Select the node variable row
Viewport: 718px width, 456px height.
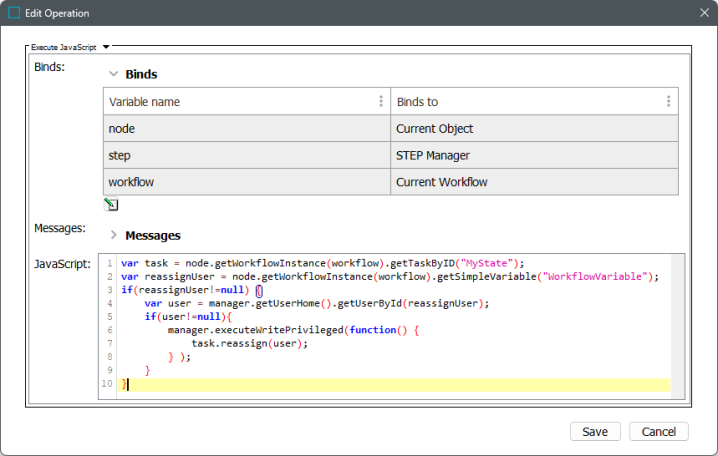[x=246, y=129]
